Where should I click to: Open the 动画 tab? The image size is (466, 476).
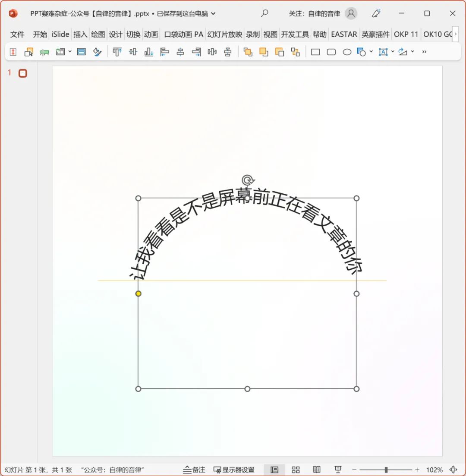151,34
